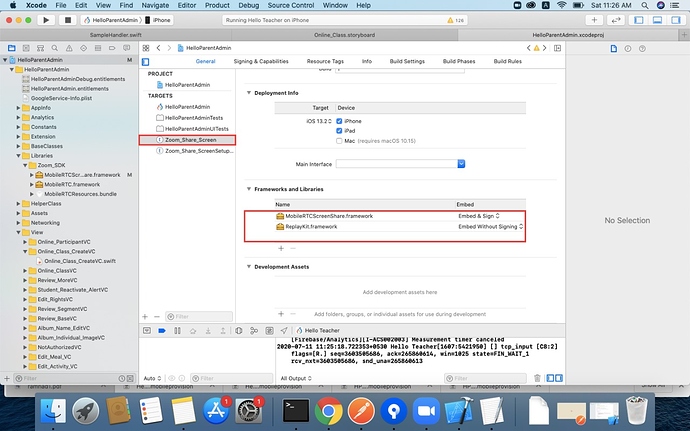
Task: Expand the AppInfo folder
Action: click(x=18, y=108)
